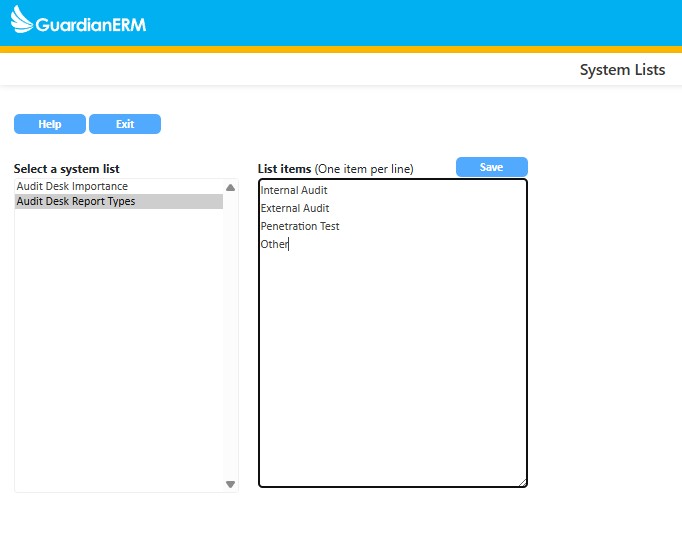Select Audit Desk Importance list
This screenshot has width=682, height=535.
[73, 186]
